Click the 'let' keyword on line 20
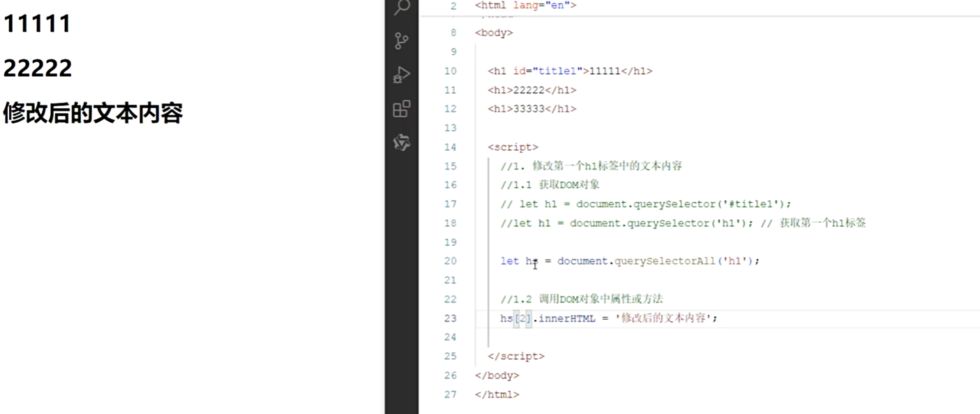 510,260
